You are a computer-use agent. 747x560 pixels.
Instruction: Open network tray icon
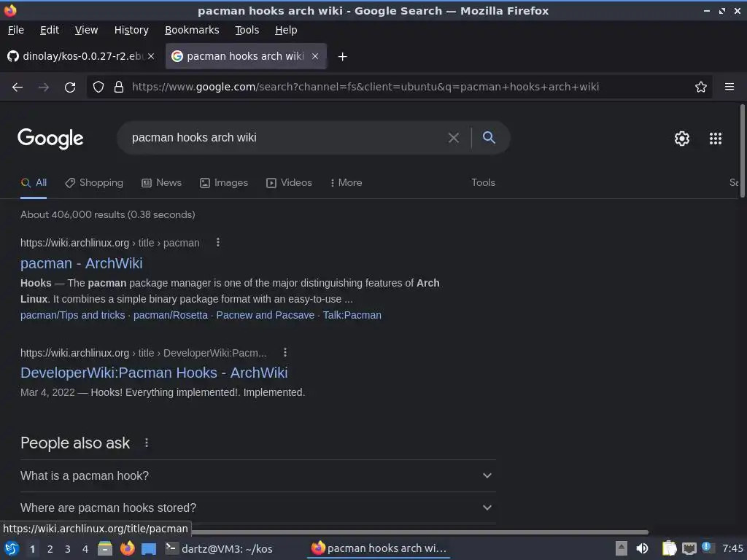[x=689, y=549]
